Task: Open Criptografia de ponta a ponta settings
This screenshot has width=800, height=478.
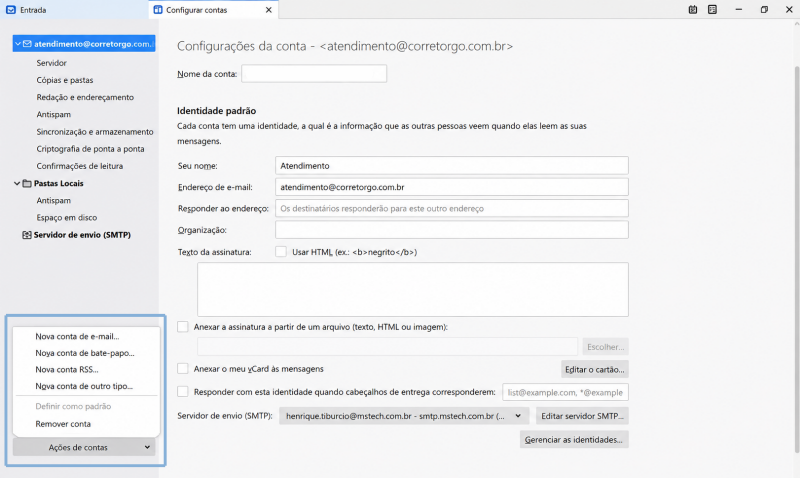Action: 90,149
